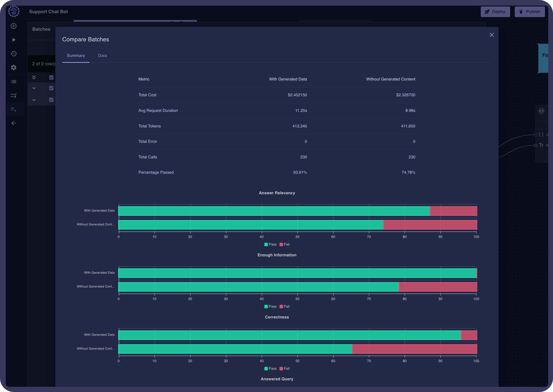
Task: Click the Correctness chart title
Action: tap(277, 317)
